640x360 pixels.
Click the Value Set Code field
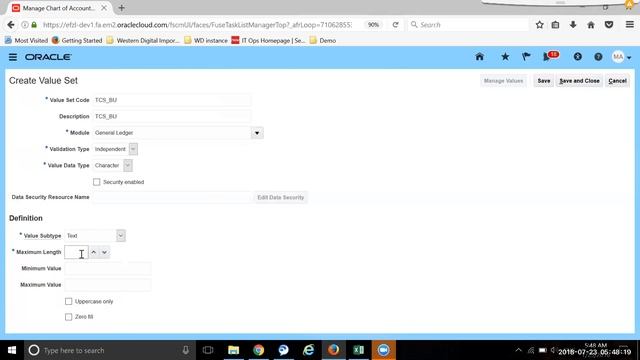coord(171,100)
